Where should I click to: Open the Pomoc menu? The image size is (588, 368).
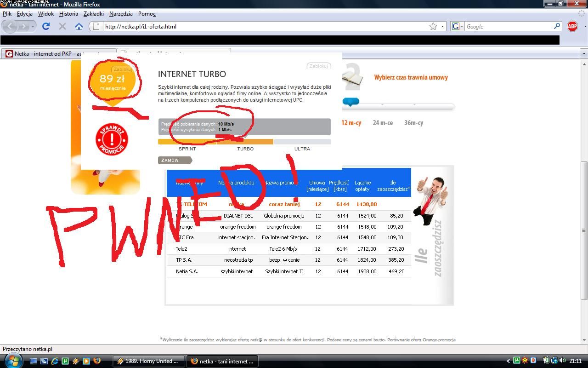click(x=147, y=14)
